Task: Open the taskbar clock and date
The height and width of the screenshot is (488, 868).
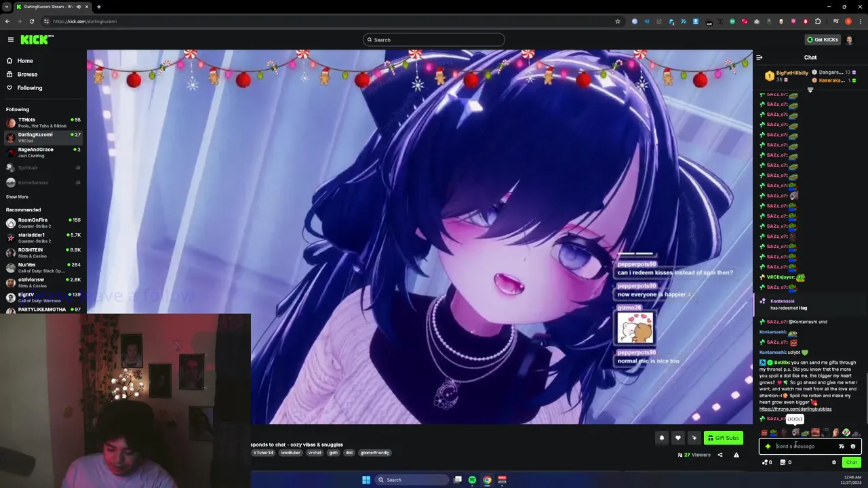Action: 852,480
